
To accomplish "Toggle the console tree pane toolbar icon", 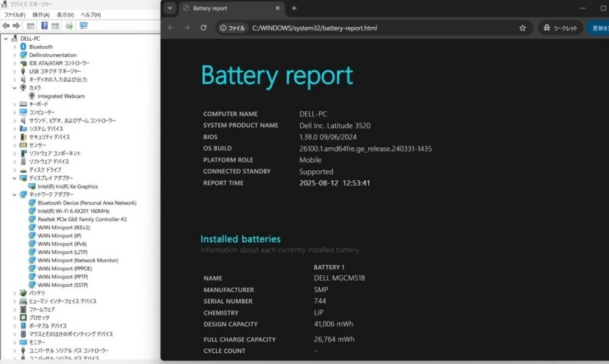I will (x=30, y=26).
